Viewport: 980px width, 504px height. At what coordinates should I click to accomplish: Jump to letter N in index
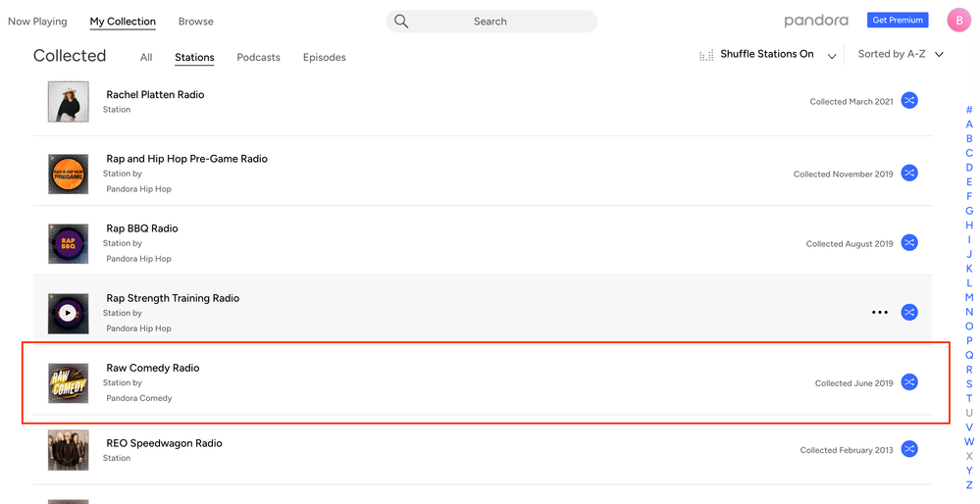pos(969,312)
